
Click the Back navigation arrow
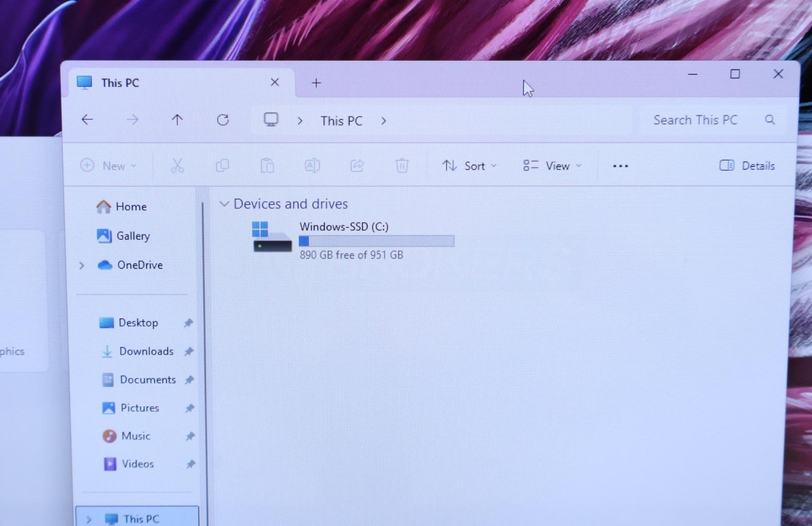(87, 120)
